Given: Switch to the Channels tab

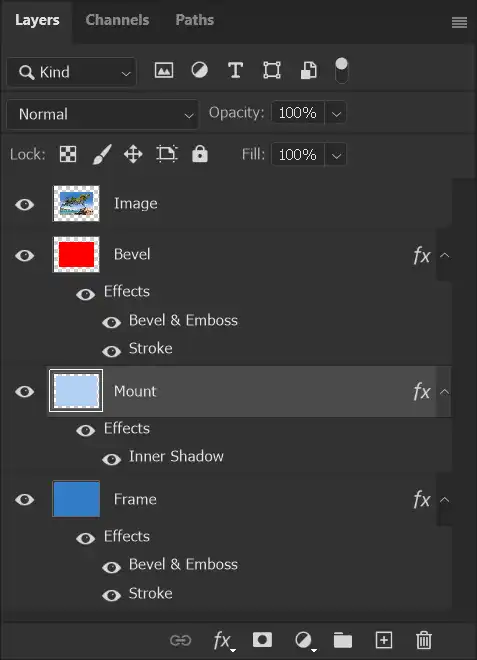Looking at the screenshot, I should tap(117, 20).
